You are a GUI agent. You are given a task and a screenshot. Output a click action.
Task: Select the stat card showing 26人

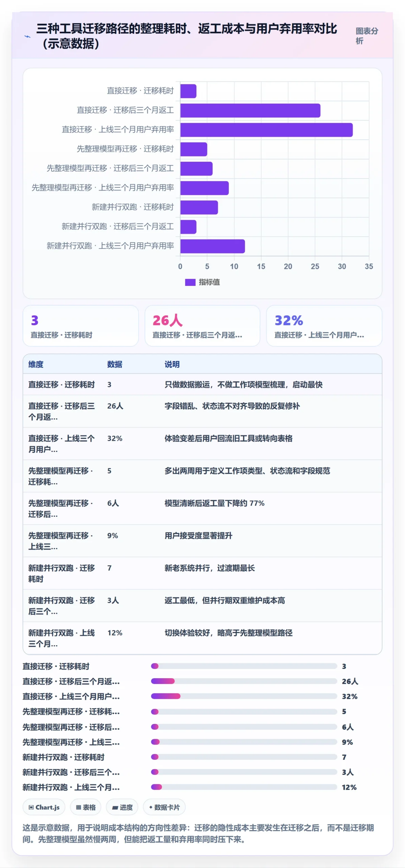point(202,326)
